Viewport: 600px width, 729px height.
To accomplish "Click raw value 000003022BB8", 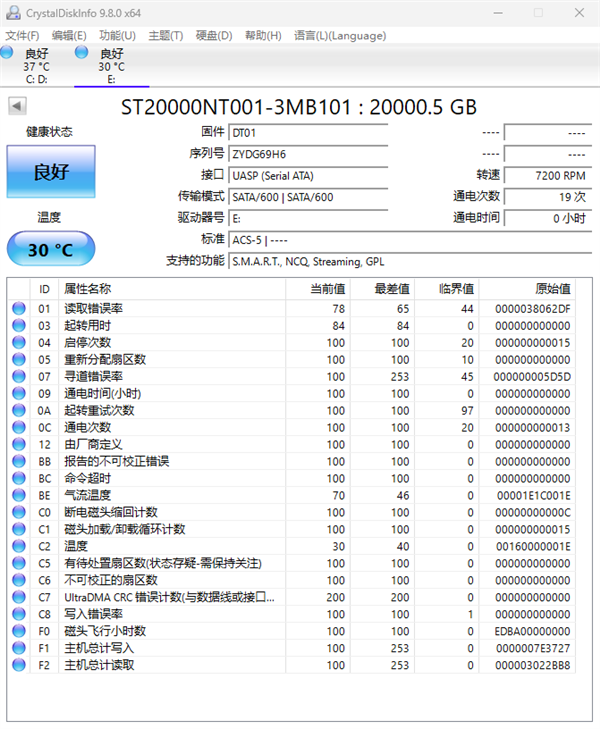I will pos(533,665).
